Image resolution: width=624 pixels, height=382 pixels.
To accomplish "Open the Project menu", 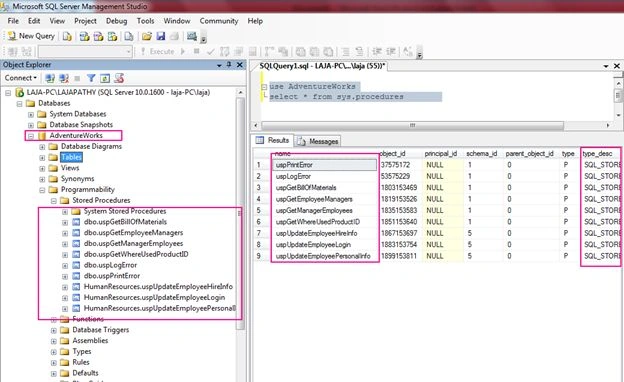I will click(85, 21).
